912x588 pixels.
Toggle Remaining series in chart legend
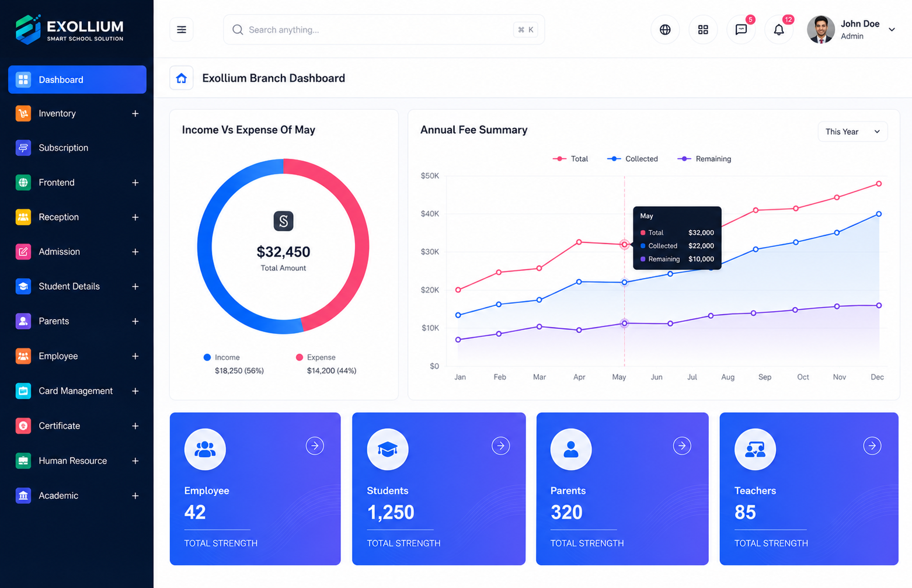coord(704,159)
